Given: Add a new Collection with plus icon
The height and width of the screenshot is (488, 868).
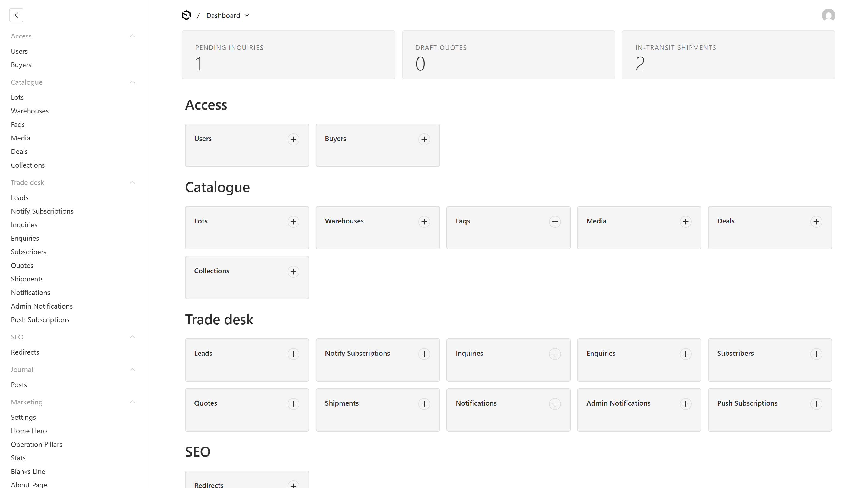Looking at the screenshot, I should pos(293,271).
